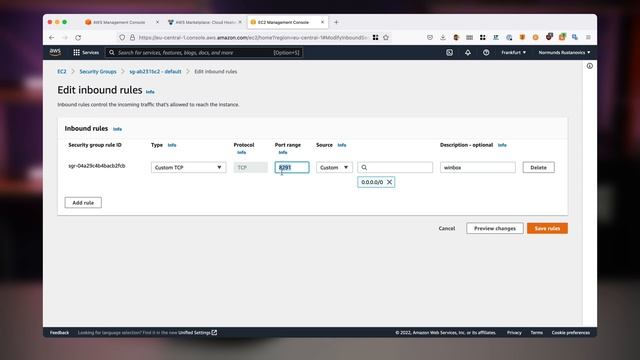Open the Frankfurt region dropdown
The image size is (640, 360).
click(x=513, y=53)
